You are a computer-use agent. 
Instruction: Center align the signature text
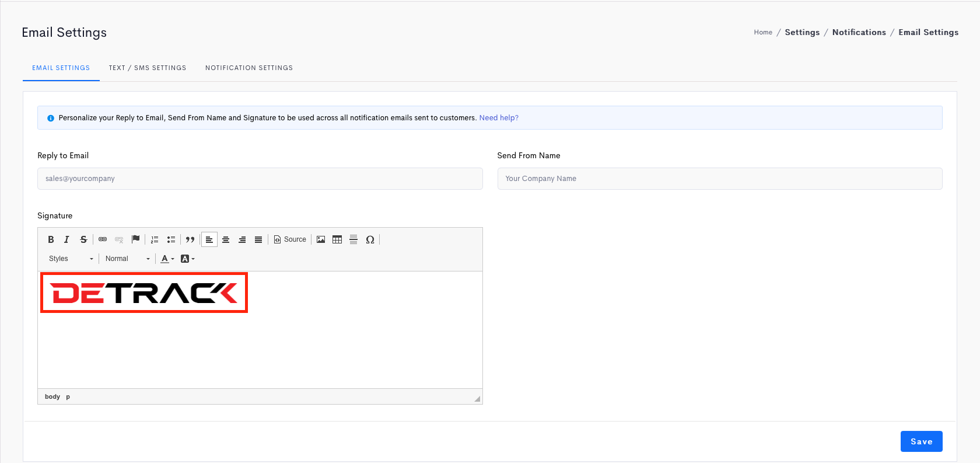[x=226, y=239]
